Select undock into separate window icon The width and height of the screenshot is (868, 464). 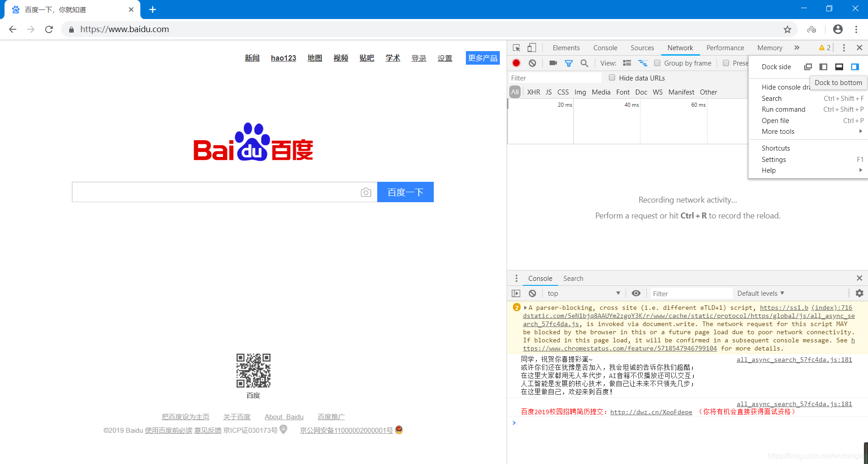click(x=808, y=67)
